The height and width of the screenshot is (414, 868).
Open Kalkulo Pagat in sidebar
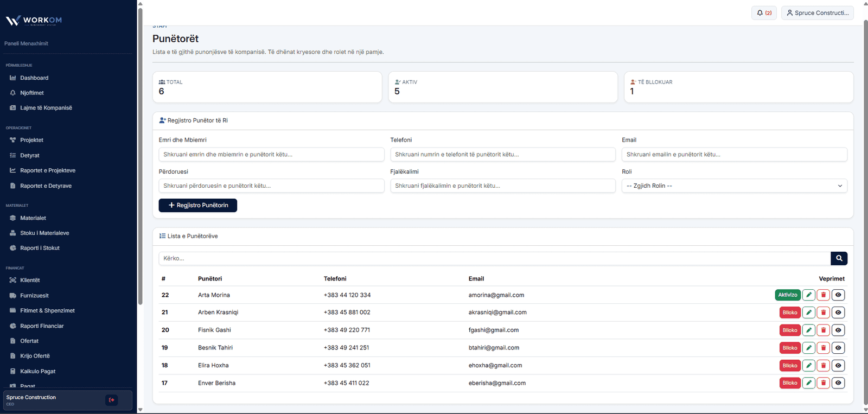click(x=38, y=371)
